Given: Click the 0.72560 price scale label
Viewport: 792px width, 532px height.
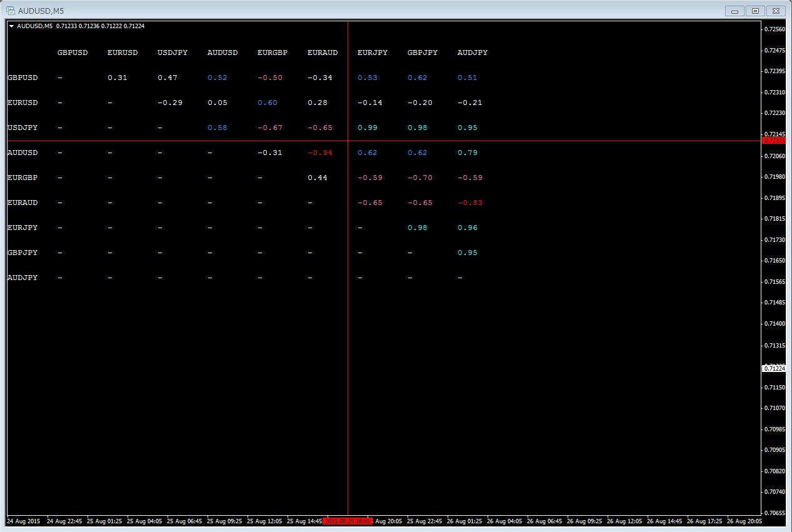Looking at the screenshot, I should tap(775, 29).
